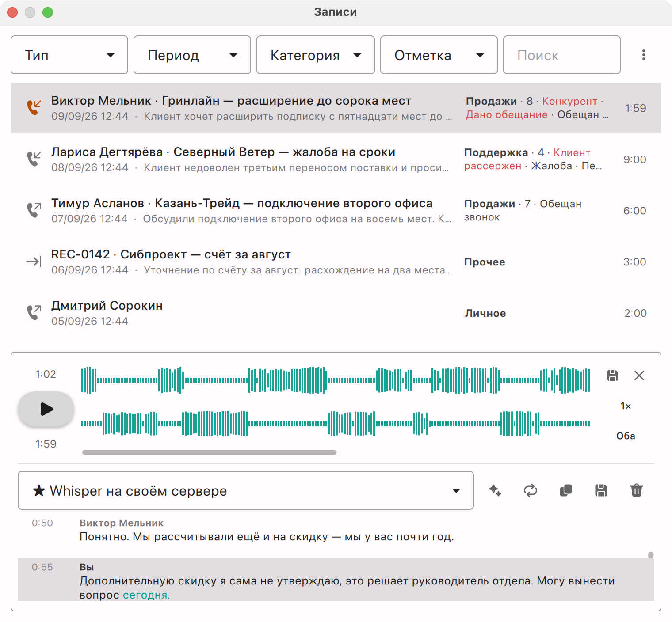The height and width of the screenshot is (622, 672).
Task: Open the Отметка filter dropdown
Action: (439, 55)
